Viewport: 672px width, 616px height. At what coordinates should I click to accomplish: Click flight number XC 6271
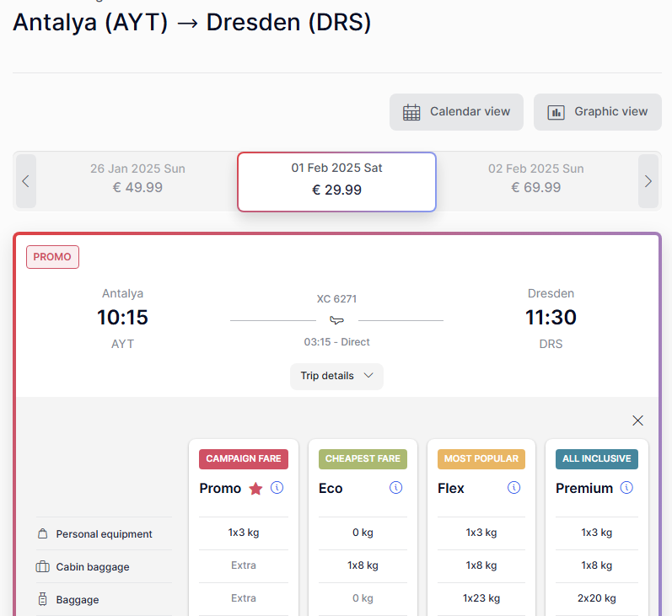(x=336, y=298)
